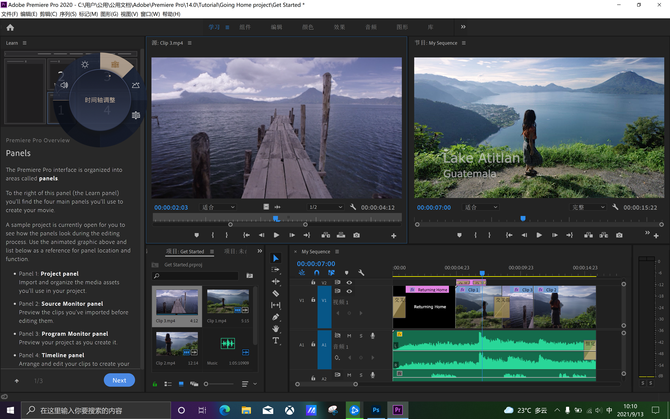Viewport: 670px width, 419px height.
Task: Switch to the 效果 workspace tab
Action: [339, 27]
